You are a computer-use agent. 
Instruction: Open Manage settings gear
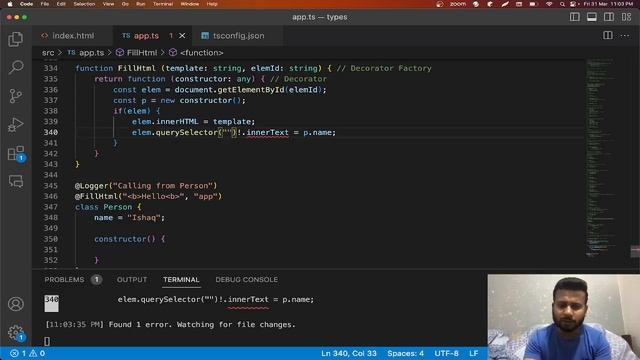16,333
